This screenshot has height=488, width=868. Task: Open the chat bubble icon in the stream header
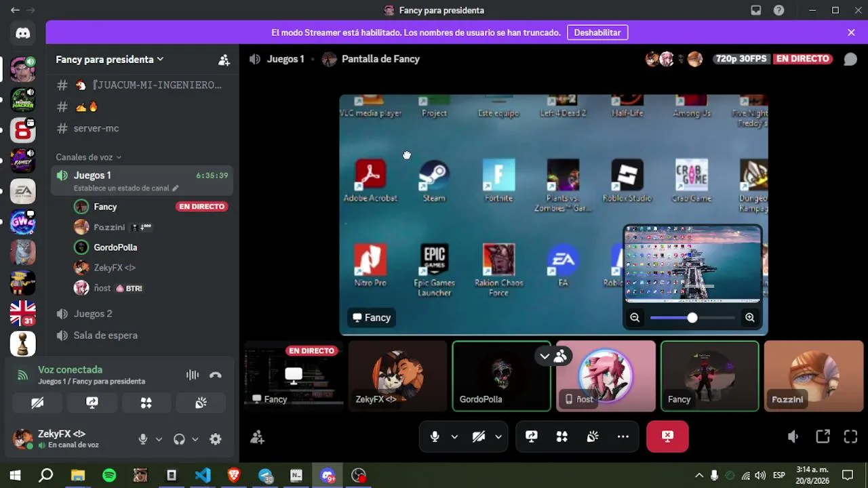pos(850,59)
